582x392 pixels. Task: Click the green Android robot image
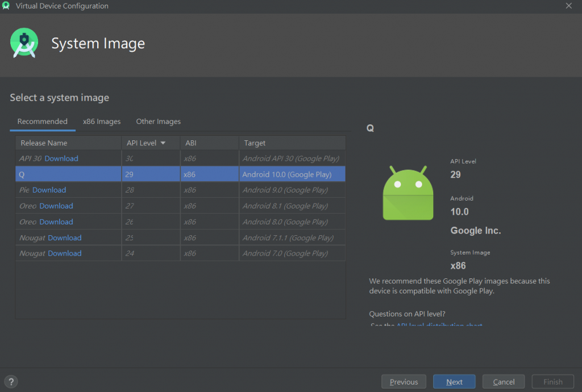point(408,193)
